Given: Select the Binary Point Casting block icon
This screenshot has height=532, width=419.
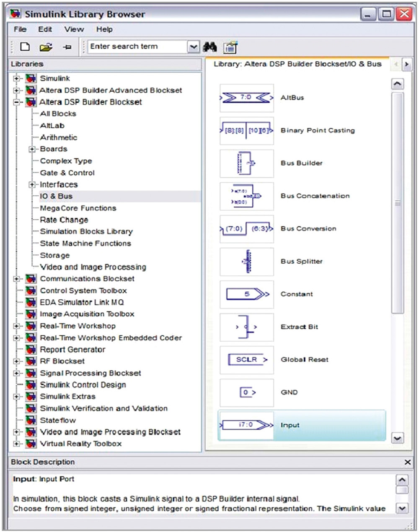Looking at the screenshot, I should [x=247, y=130].
